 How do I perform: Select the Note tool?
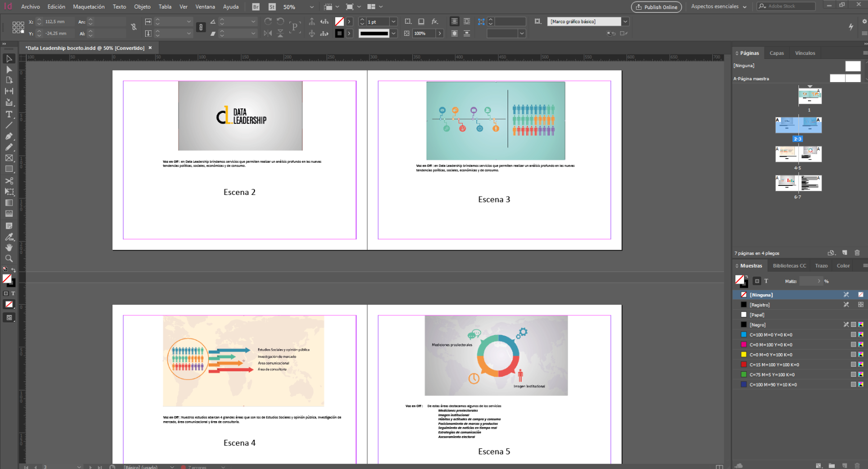pos(9,226)
